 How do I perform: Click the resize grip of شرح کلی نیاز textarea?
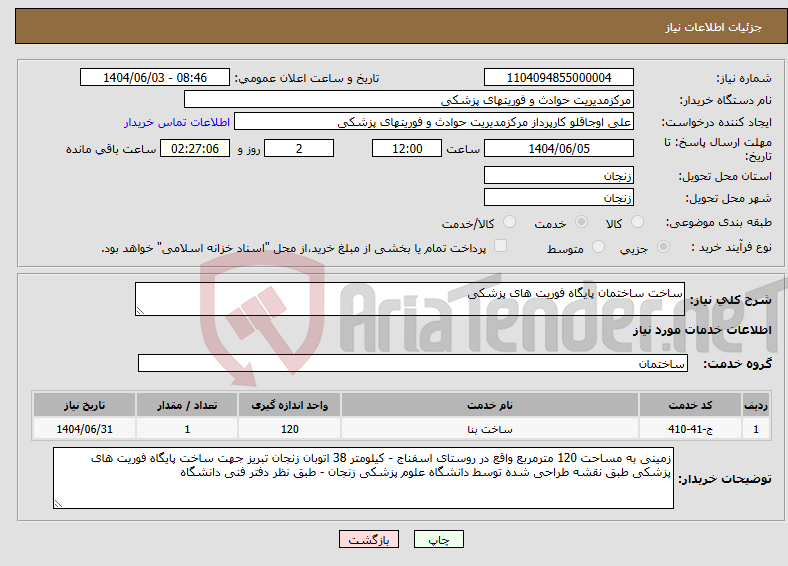(140, 311)
